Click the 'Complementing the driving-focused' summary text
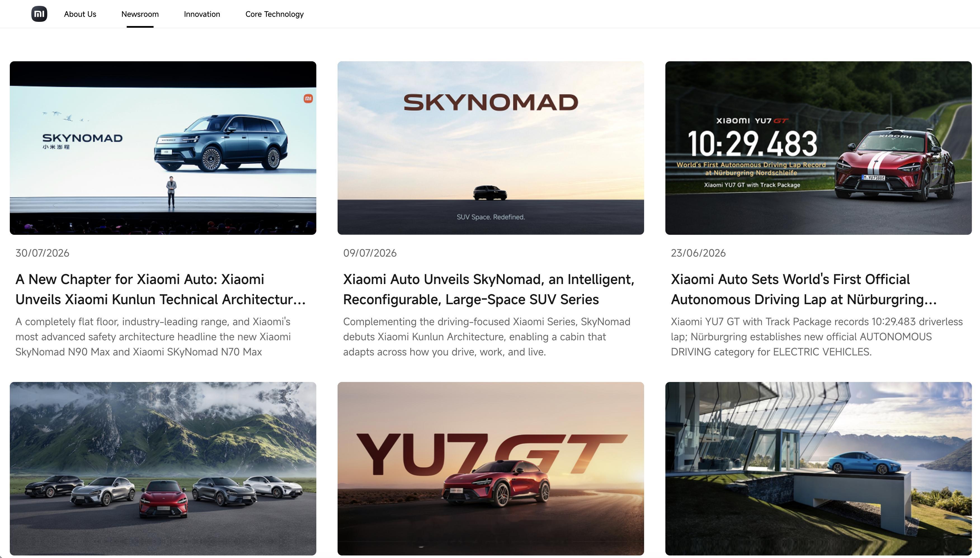This screenshot has height=558, width=980. (487, 337)
